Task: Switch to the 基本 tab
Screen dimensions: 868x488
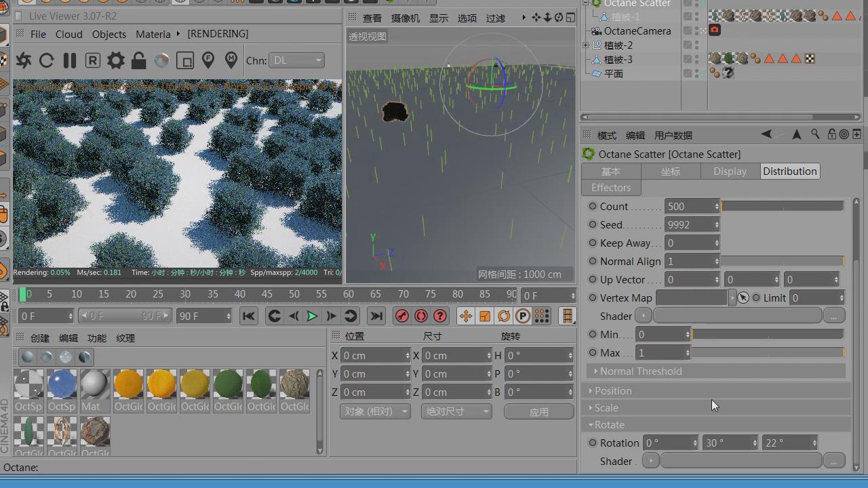Action: coord(611,171)
